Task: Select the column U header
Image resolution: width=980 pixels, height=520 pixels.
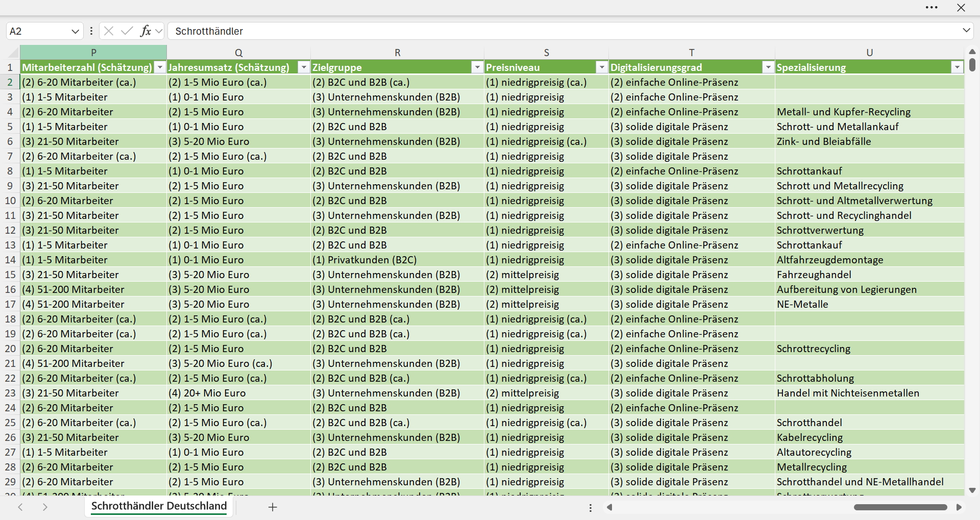Action: click(869, 53)
